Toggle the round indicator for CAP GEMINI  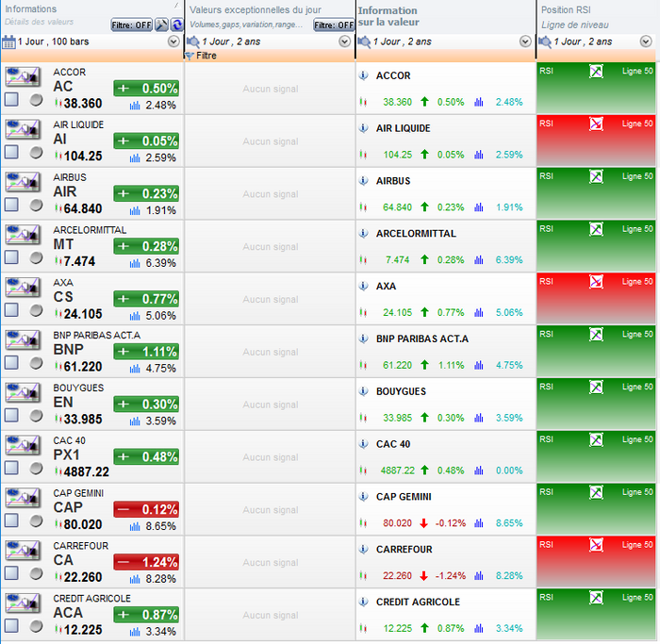point(36,520)
